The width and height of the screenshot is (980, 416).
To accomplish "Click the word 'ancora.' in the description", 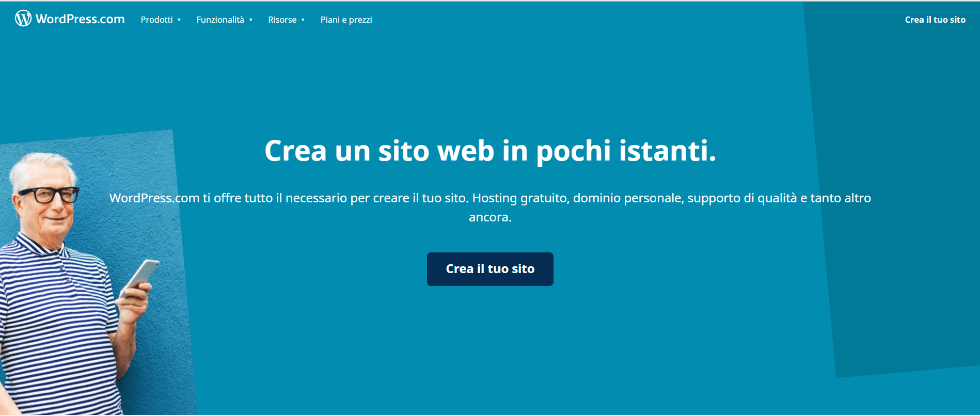I will point(490,217).
